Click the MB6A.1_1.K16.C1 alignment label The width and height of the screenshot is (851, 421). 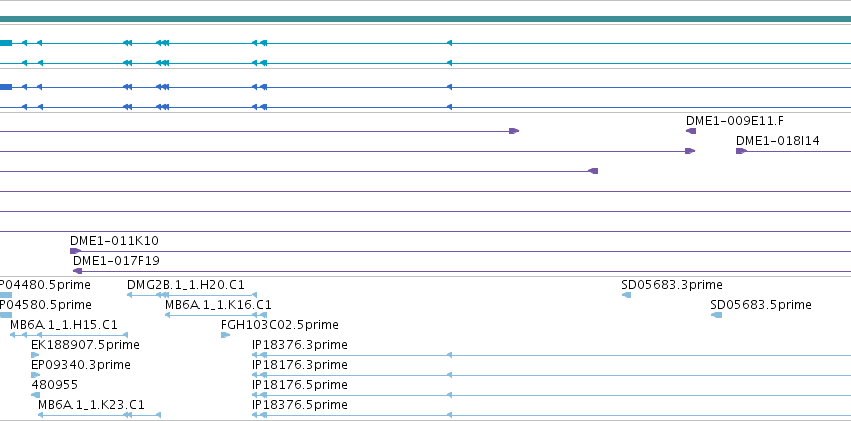click(x=218, y=305)
